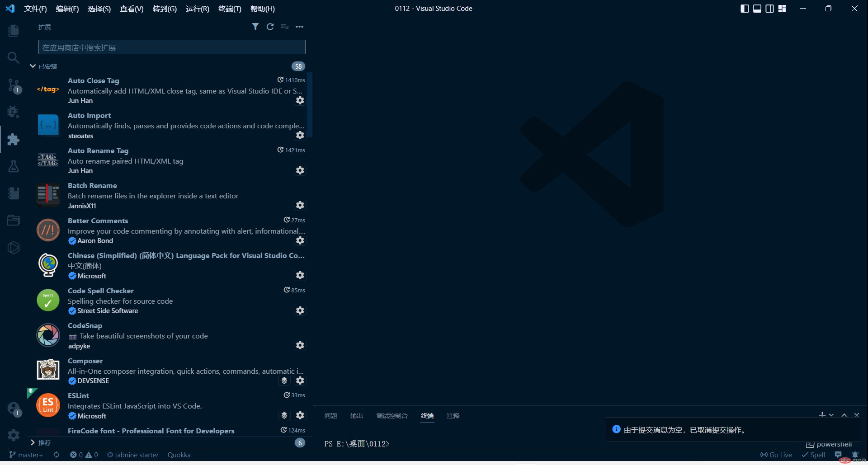Viewport: 868px width, 465px height.
Task: Open manage gear for Code Spell Checker
Action: [300, 310]
